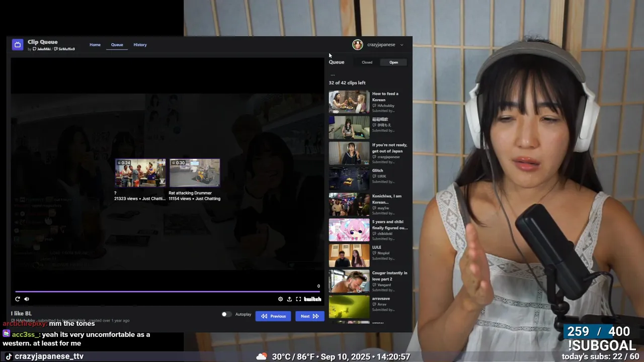
Task: Click the crazyjapanese username text in header
Action: (381, 45)
